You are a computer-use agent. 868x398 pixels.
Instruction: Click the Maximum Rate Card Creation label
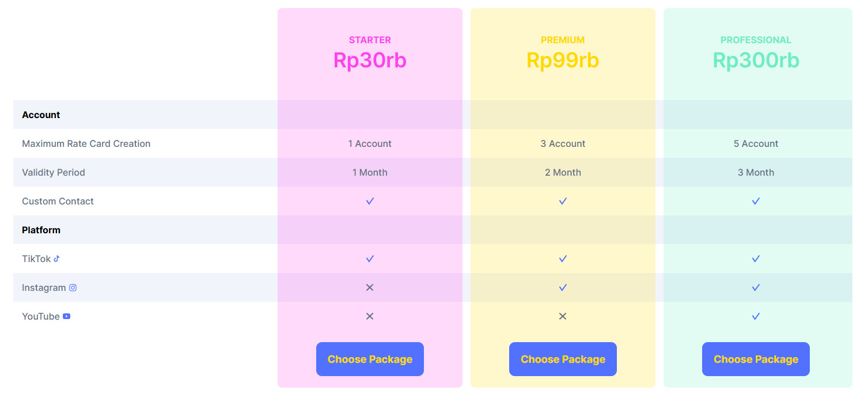pyautogui.click(x=86, y=143)
